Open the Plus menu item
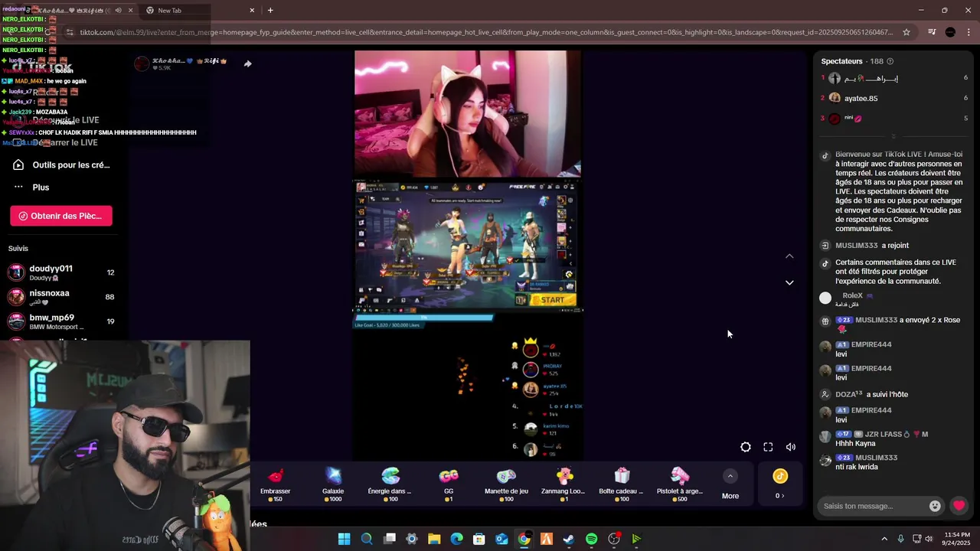Screen dimensions: 980x551 coord(32,187)
